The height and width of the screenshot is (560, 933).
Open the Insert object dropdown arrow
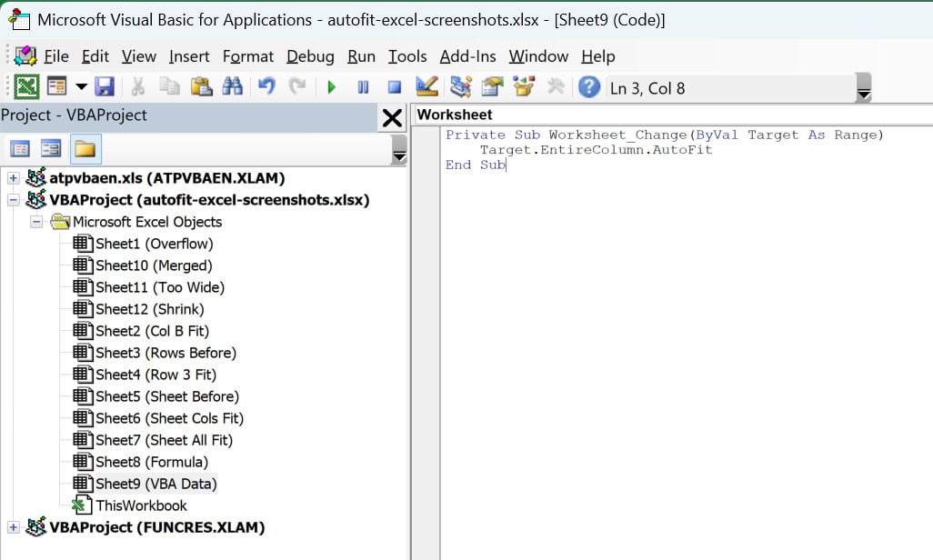(82, 87)
